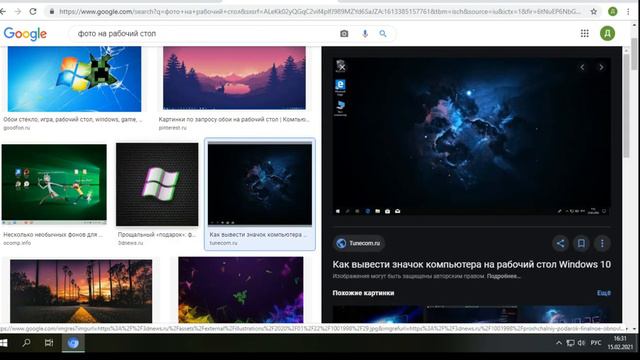This screenshot has height=360, width=640.
Task: Open Task View on the taskbar
Action: tap(49, 343)
